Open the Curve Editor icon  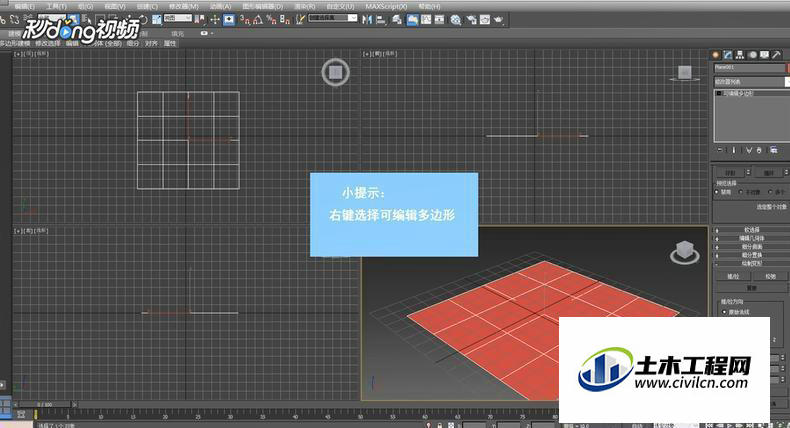pyautogui.click(x=426, y=20)
